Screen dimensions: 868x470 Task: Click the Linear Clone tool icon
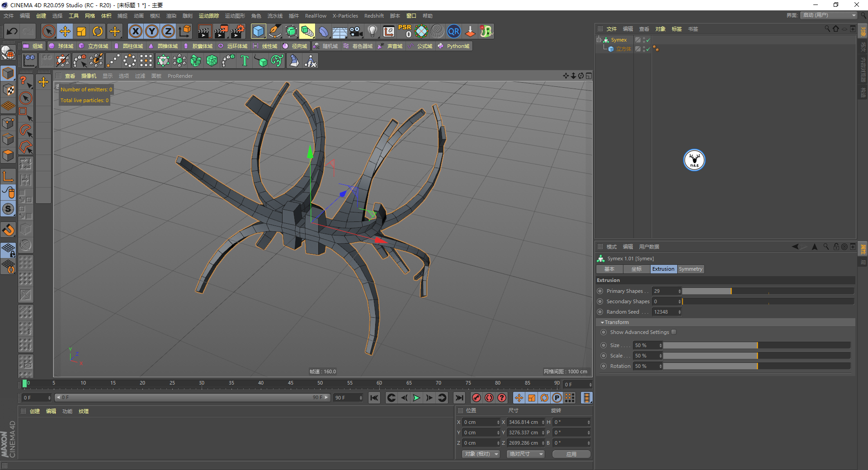113,61
